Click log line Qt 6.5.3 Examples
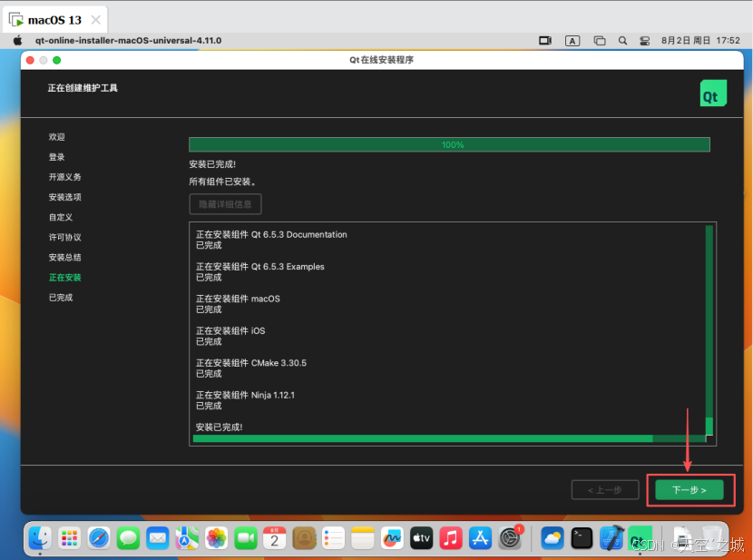Viewport: 753px width, 560px height. (259, 267)
